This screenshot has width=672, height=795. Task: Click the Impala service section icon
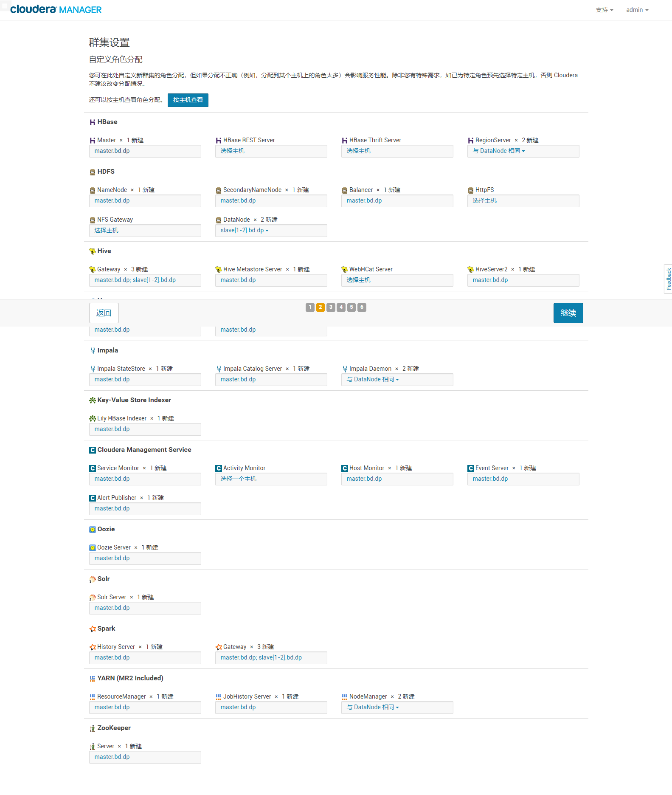click(x=92, y=351)
